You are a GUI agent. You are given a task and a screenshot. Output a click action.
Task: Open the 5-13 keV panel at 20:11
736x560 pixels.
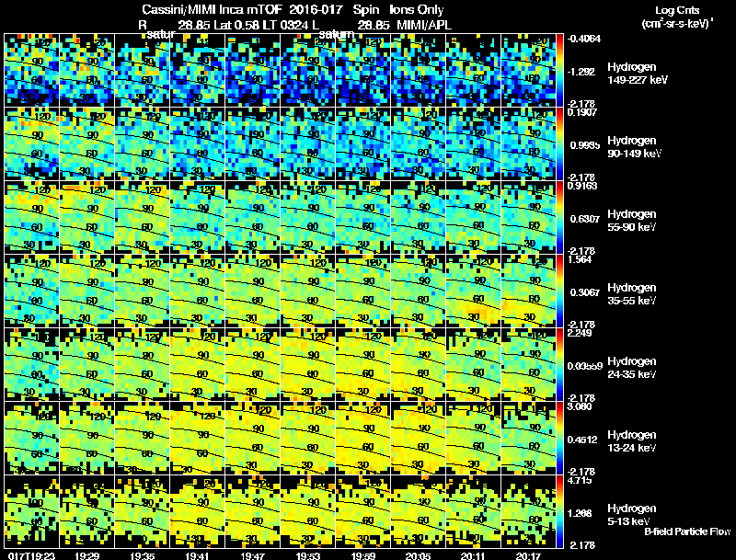(473, 512)
